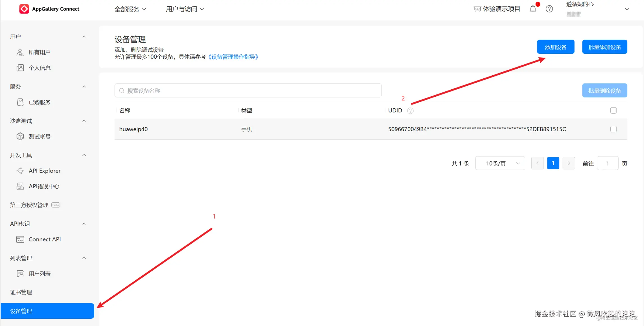The height and width of the screenshot is (326, 644).
Task: Open the 用户与访问 top menu
Action: tap(185, 9)
